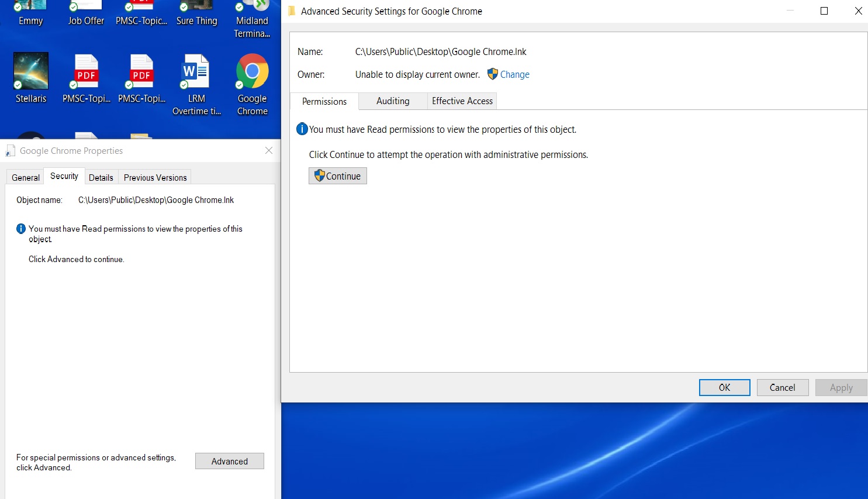Image resolution: width=868 pixels, height=499 pixels.
Task: Switch to the Permissions tab
Action: coord(324,101)
